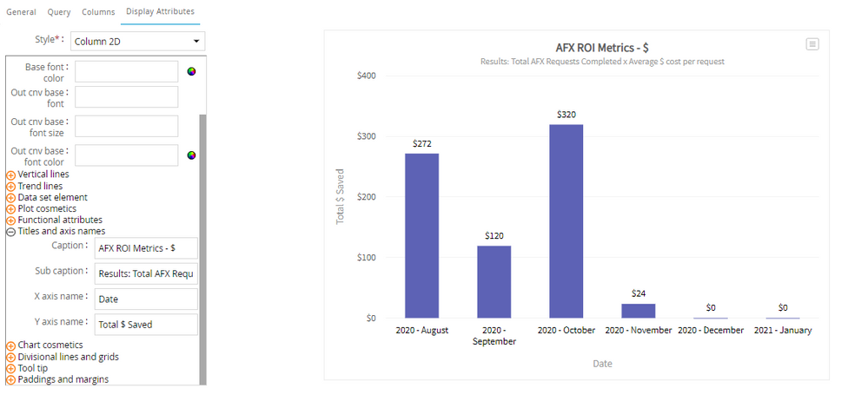Screen dimensions: 868x408
Task: Expand the Chart cosmetics section
Action: [11, 345]
